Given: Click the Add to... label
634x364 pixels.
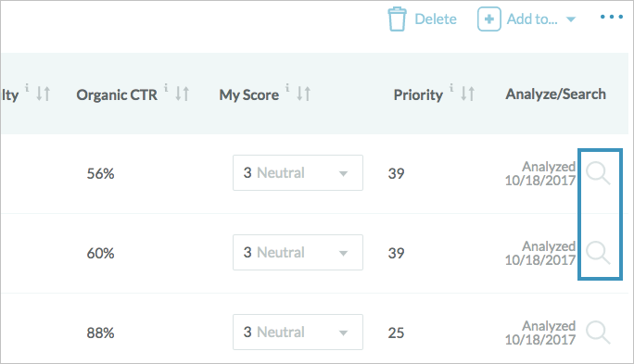Looking at the screenshot, I should tap(532, 19).
